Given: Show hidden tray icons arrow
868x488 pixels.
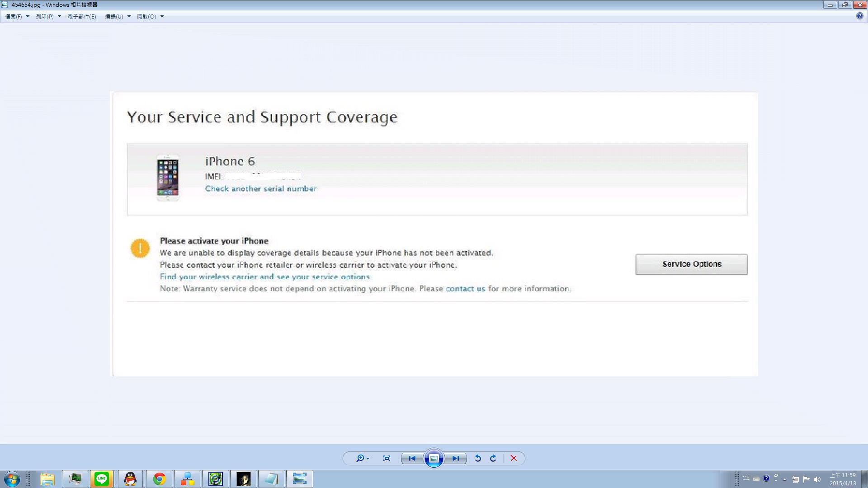Looking at the screenshot, I should [x=785, y=479].
